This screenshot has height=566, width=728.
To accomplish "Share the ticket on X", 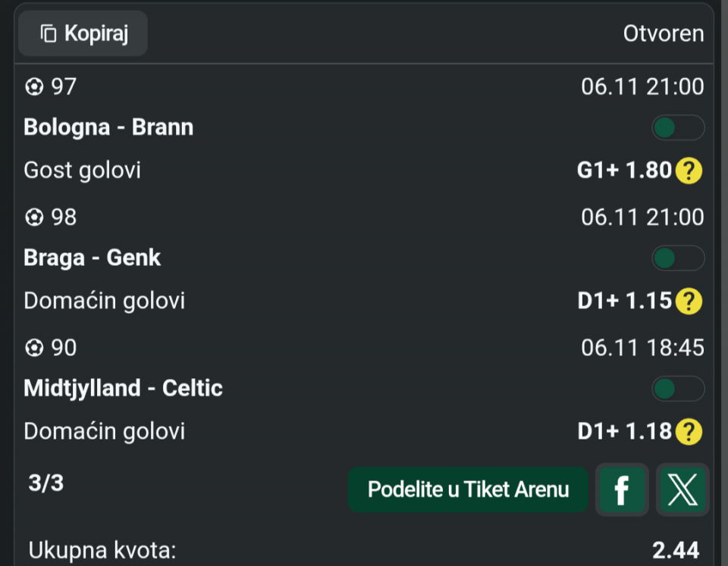I will point(682,489).
